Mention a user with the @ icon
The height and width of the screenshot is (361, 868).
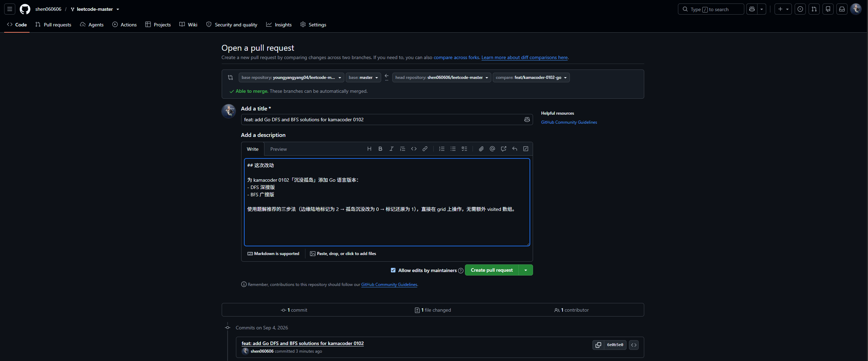coord(492,149)
